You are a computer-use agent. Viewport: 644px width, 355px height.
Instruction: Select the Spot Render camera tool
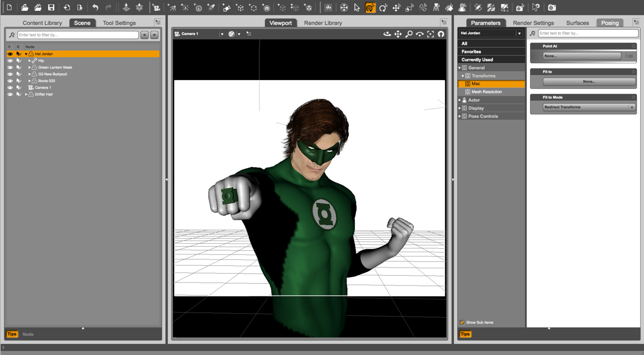coord(520,7)
